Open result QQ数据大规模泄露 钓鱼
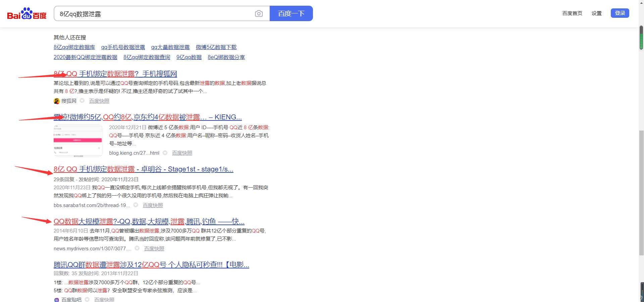Screen dimensions: 644x302 pos(149,221)
